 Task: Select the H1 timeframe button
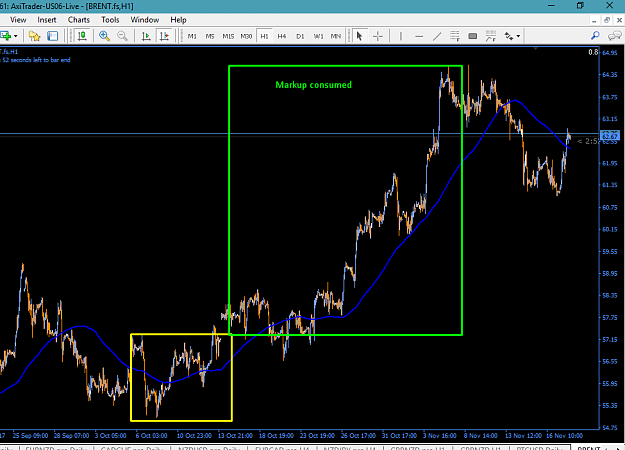[264, 36]
